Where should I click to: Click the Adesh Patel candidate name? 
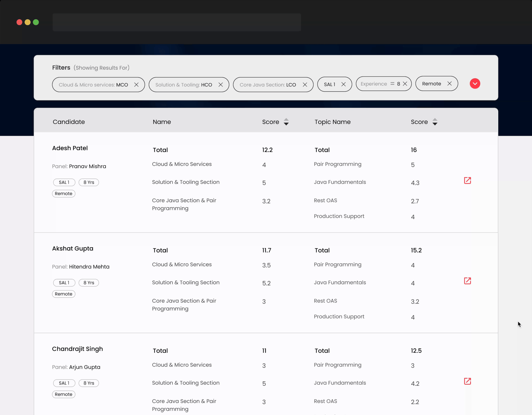[x=70, y=148]
